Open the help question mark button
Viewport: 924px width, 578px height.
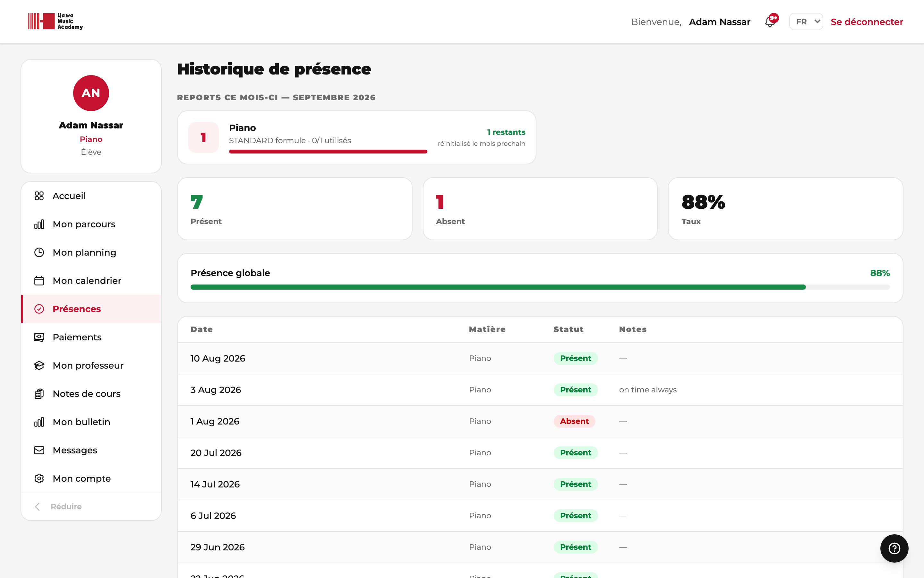click(894, 548)
